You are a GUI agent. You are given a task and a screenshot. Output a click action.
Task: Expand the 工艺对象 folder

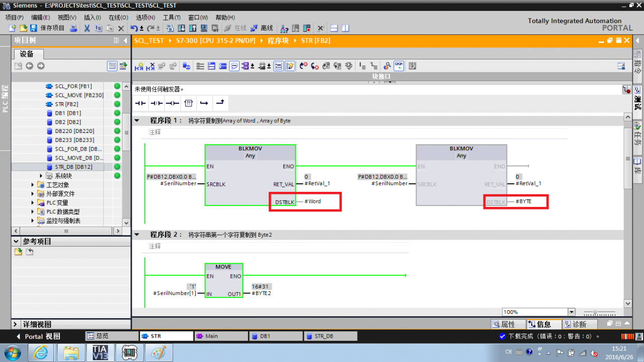33,185
